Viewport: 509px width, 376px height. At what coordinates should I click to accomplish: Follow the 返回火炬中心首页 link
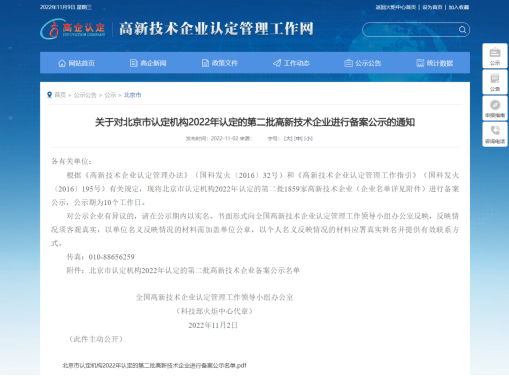(396, 7)
